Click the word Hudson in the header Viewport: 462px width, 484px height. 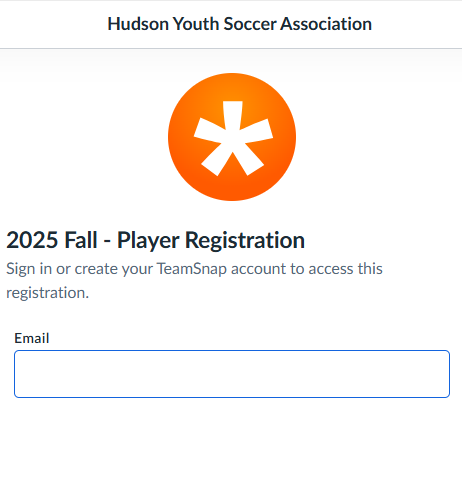(138, 24)
